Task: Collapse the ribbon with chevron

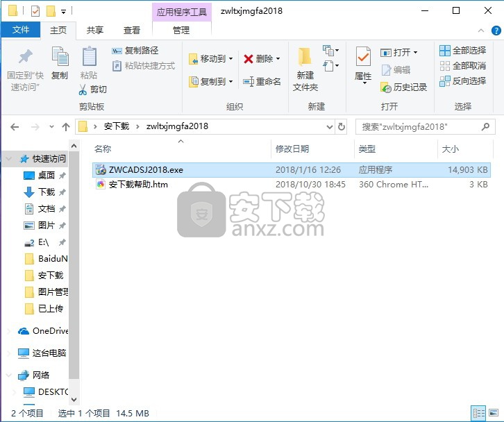Action: [x=481, y=31]
